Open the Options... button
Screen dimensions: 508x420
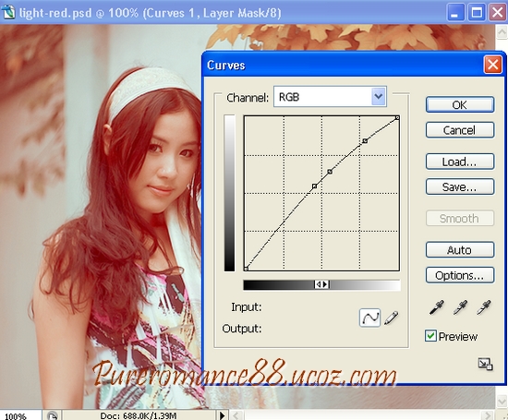(x=460, y=275)
